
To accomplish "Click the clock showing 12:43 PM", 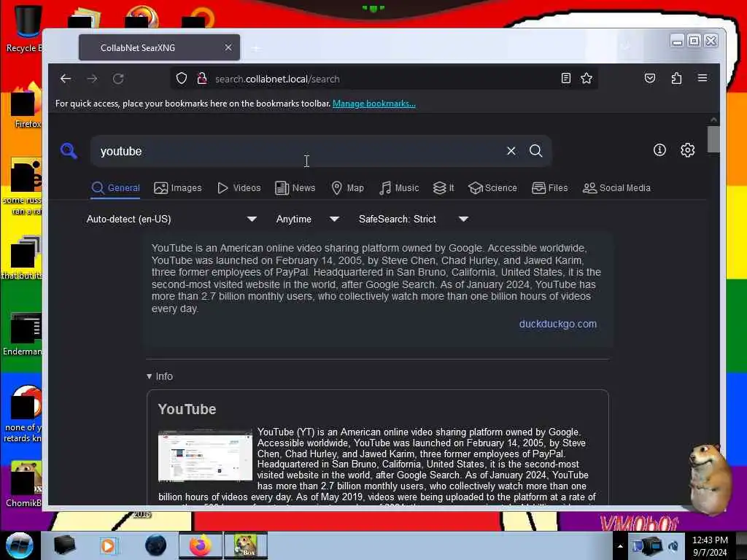I will point(710,540).
